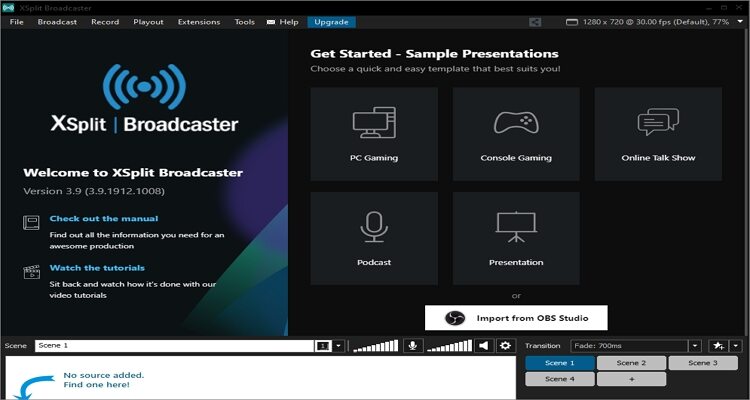The image size is (750, 400).
Task: Click the Scene 1 name field
Action: point(175,345)
